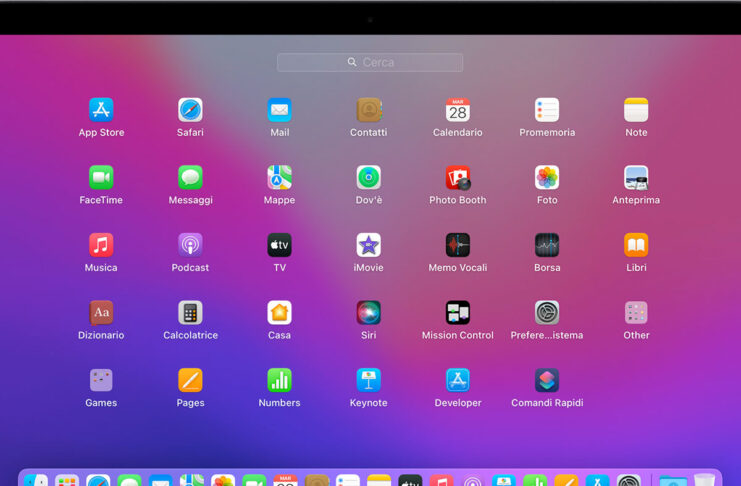Launch the Musica app in Launchpad
741x486 pixels.
pyautogui.click(x=101, y=245)
